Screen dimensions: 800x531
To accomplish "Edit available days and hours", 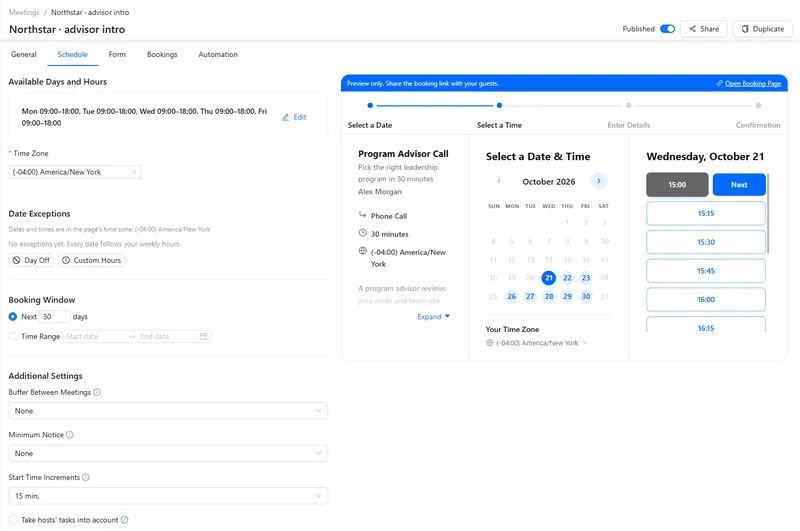I will click(x=294, y=117).
